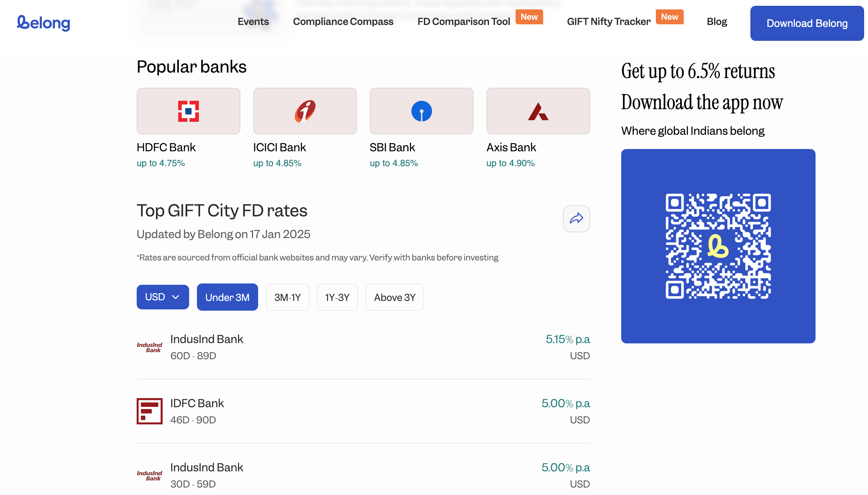Image resolution: width=868 pixels, height=495 pixels.
Task: Open the GIFT Nifty Tracker page
Action: (608, 21)
